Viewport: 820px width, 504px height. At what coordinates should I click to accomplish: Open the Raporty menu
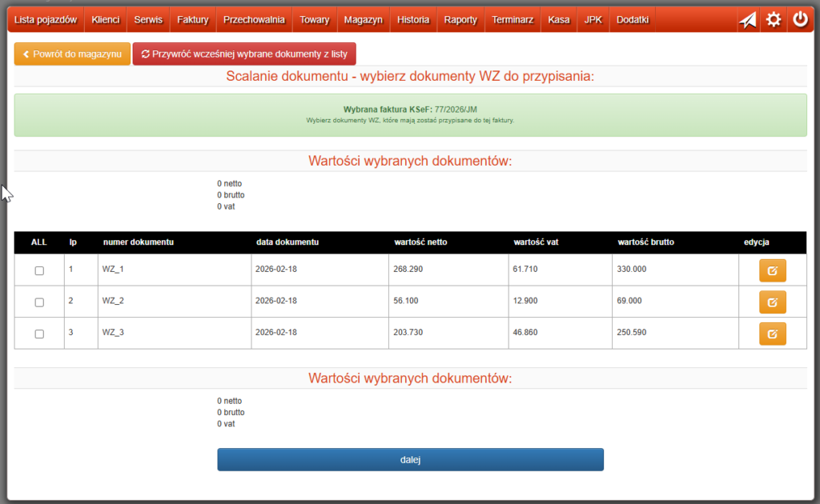click(460, 19)
